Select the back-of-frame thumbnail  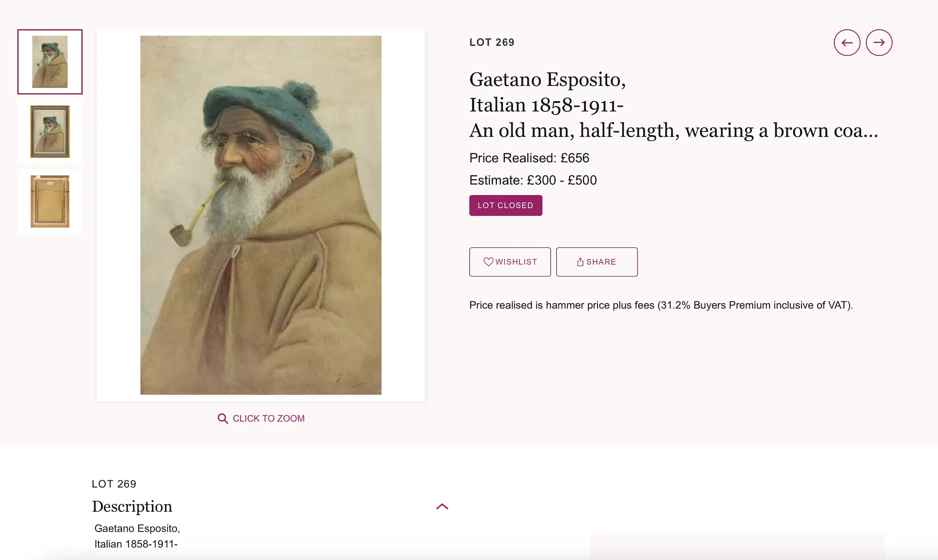[50, 202]
